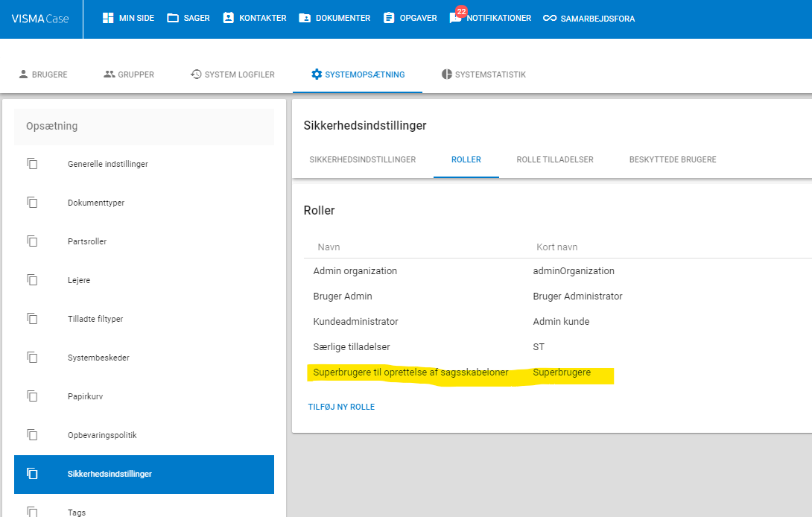Screen dimensions: 812x517
Task: Open the SIKKERHEDSINDSTILLINGER sub-tab
Action: (363, 159)
